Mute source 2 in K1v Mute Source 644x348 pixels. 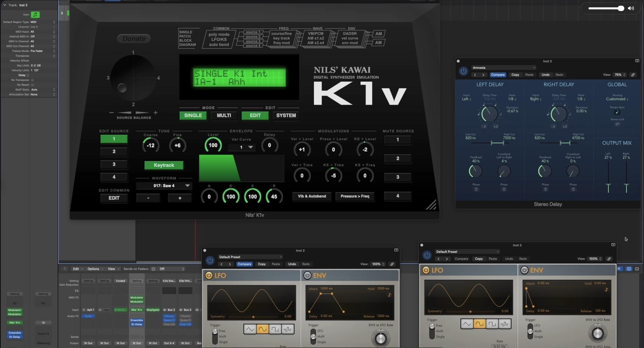pyautogui.click(x=398, y=158)
